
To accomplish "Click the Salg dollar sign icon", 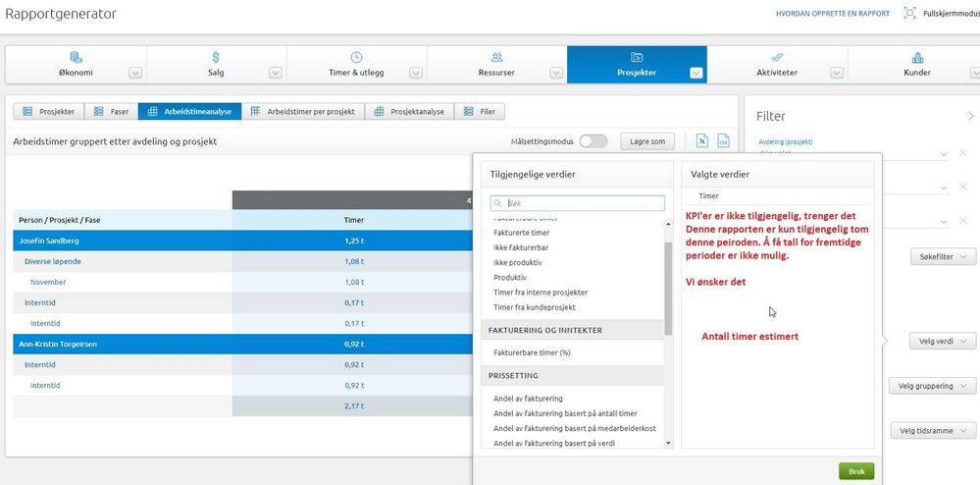I will pos(216,58).
